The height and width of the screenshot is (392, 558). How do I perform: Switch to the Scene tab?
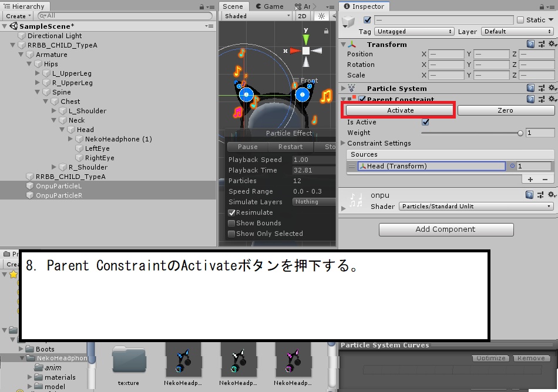tap(233, 6)
